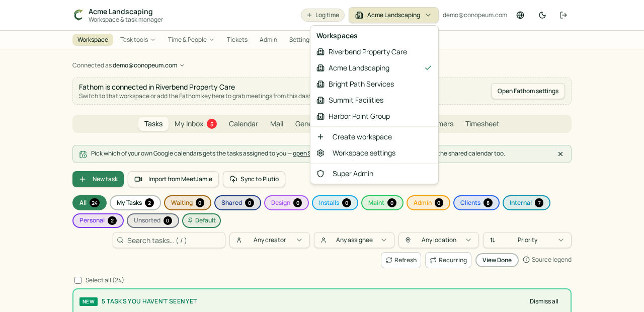Image resolution: width=644 pixels, height=312 pixels.
Task: Click the Acme Landscaping leaf logo
Action: [x=78, y=15]
